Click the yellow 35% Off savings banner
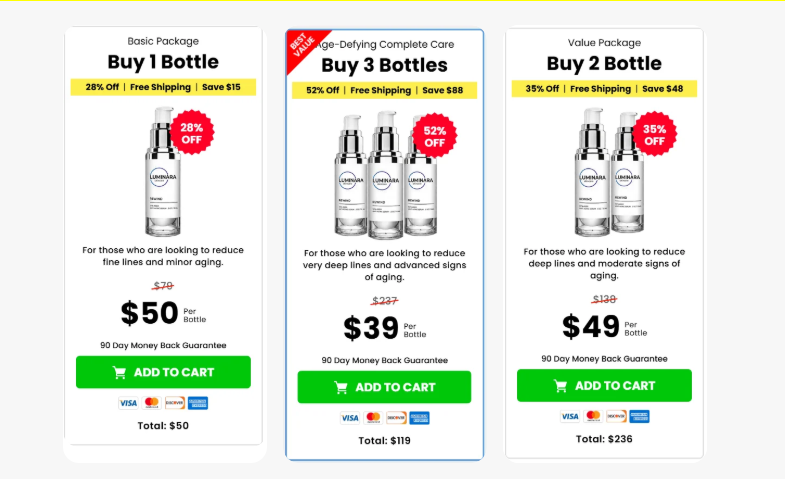This screenshot has height=479, width=785. click(604, 88)
